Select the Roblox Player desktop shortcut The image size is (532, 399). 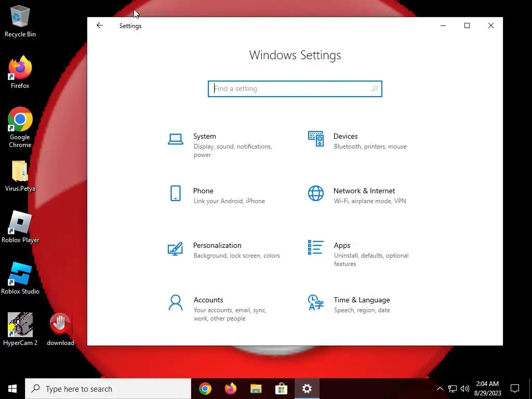coord(20,227)
